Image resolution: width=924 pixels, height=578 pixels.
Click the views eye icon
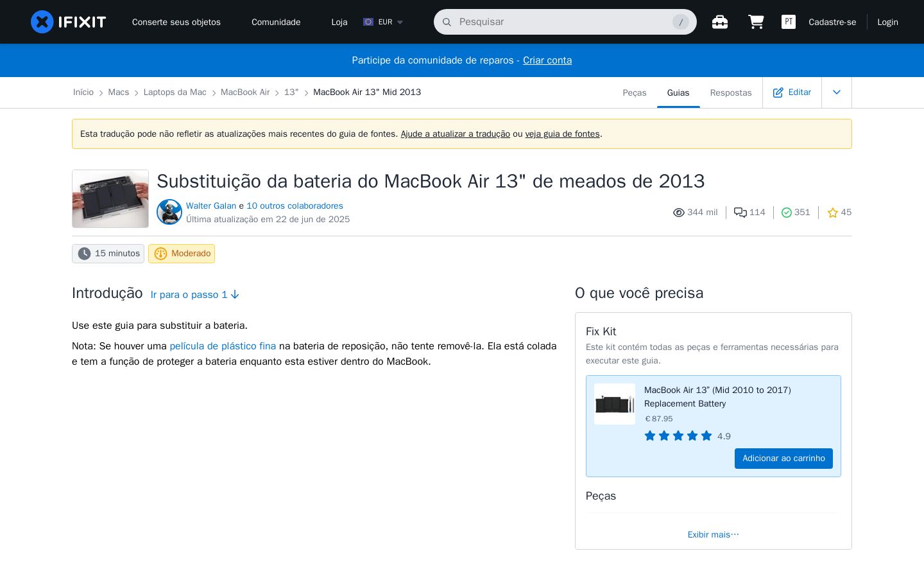point(678,213)
